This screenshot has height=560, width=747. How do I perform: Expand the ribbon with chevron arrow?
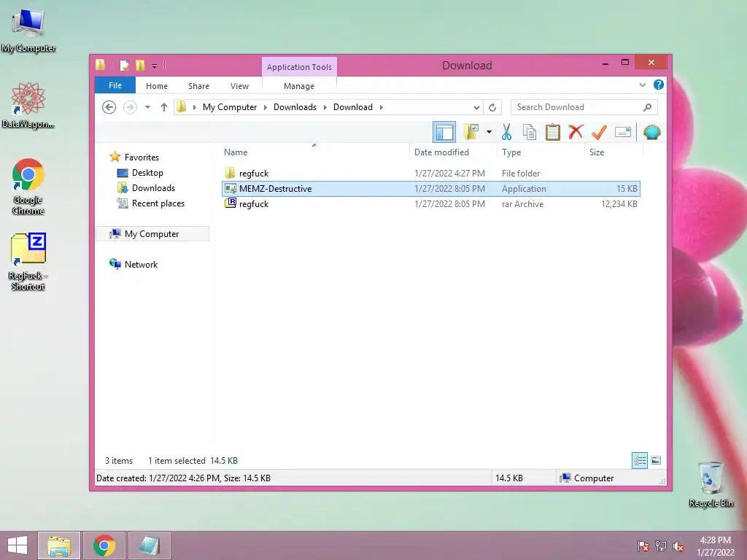(x=642, y=85)
